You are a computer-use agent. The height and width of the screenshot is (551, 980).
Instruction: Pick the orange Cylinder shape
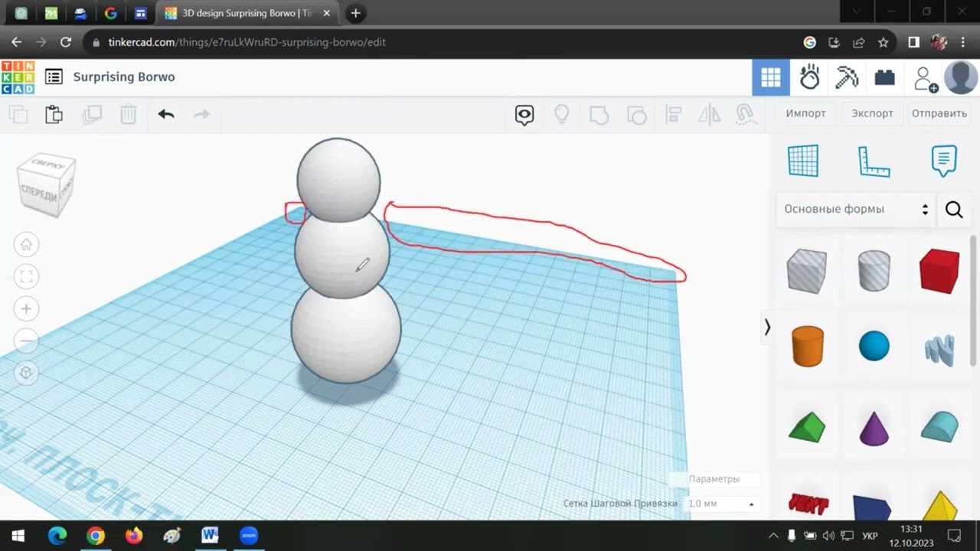(807, 346)
